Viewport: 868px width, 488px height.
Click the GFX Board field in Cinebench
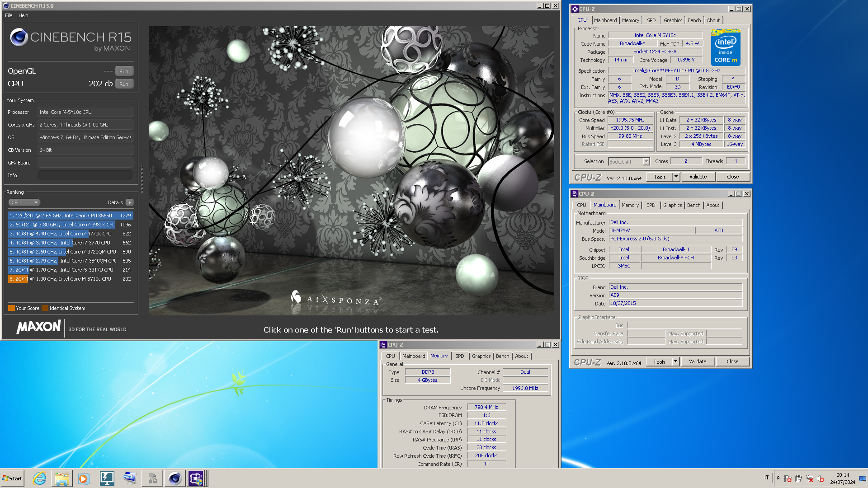(x=85, y=163)
